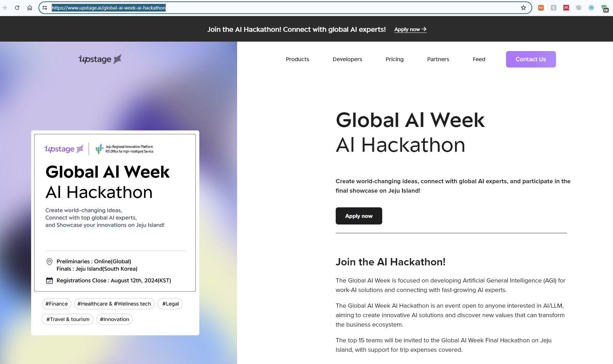This screenshot has width=613, height=364.
Task: Click the black Apply now button
Action: point(359,216)
